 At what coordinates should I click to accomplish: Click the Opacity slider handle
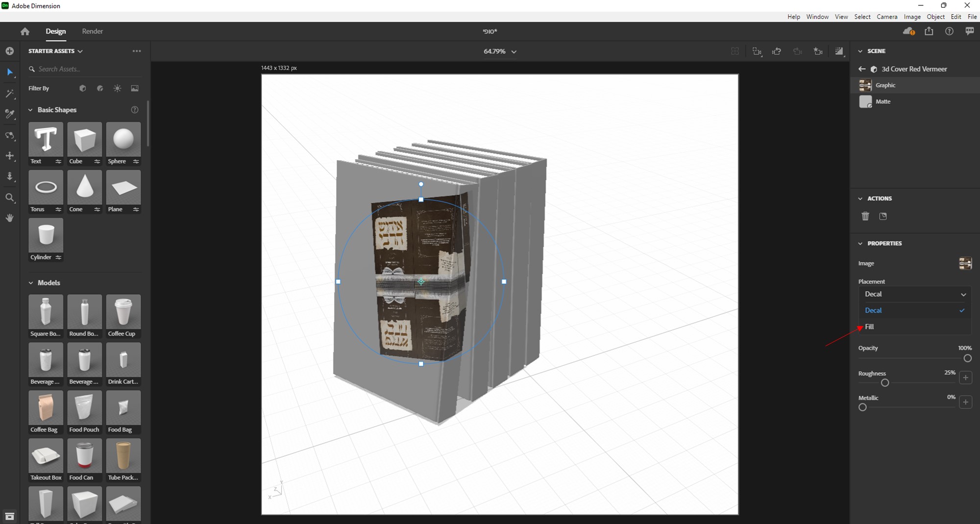click(967, 358)
